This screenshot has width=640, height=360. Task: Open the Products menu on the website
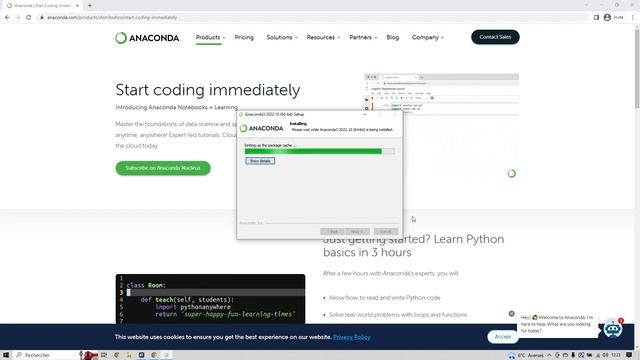click(210, 37)
